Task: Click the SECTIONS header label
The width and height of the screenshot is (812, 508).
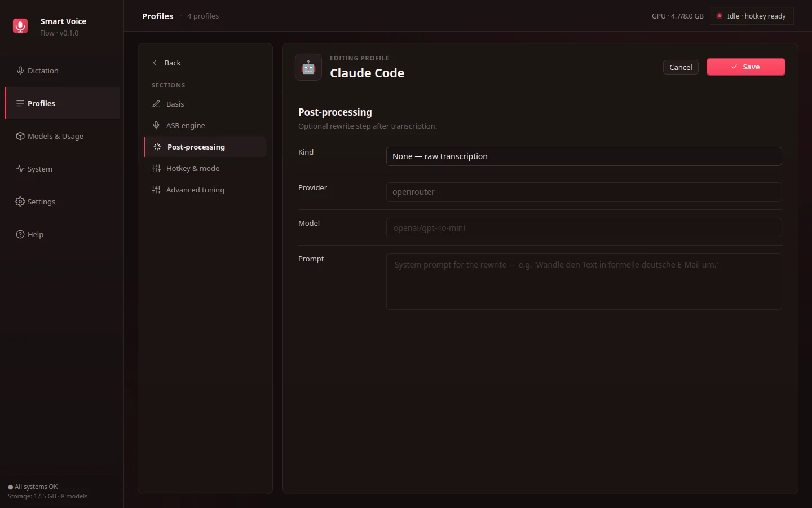Action: click(x=169, y=85)
